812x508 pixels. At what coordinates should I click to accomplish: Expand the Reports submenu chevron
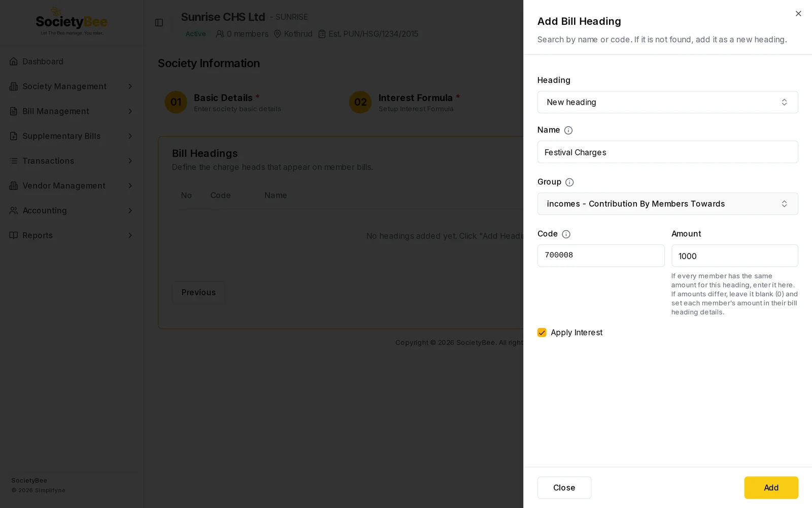point(130,235)
